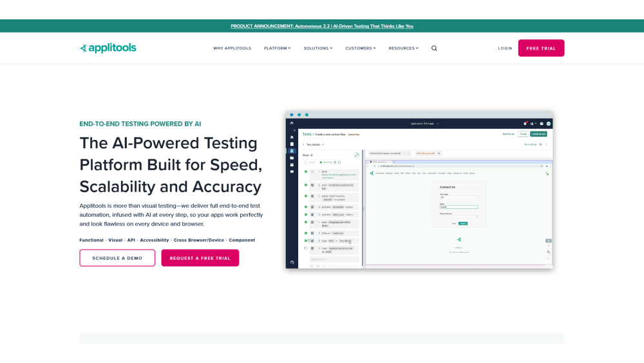Open the Resources dropdown menu

(403, 48)
